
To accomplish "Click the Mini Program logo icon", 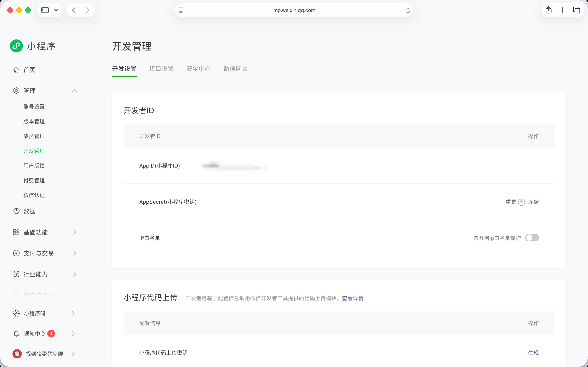I will pyautogui.click(x=16, y=46).
